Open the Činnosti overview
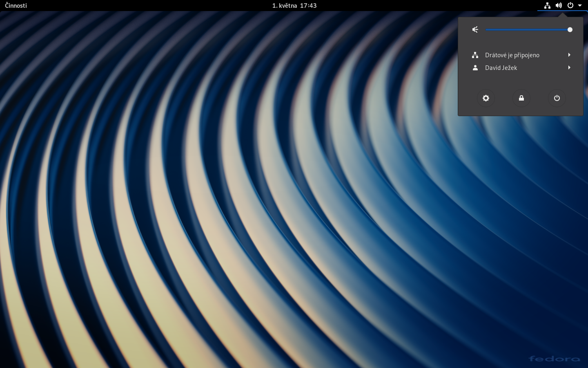The height and width of the screenshot is (368, 588). click(16, 5)
